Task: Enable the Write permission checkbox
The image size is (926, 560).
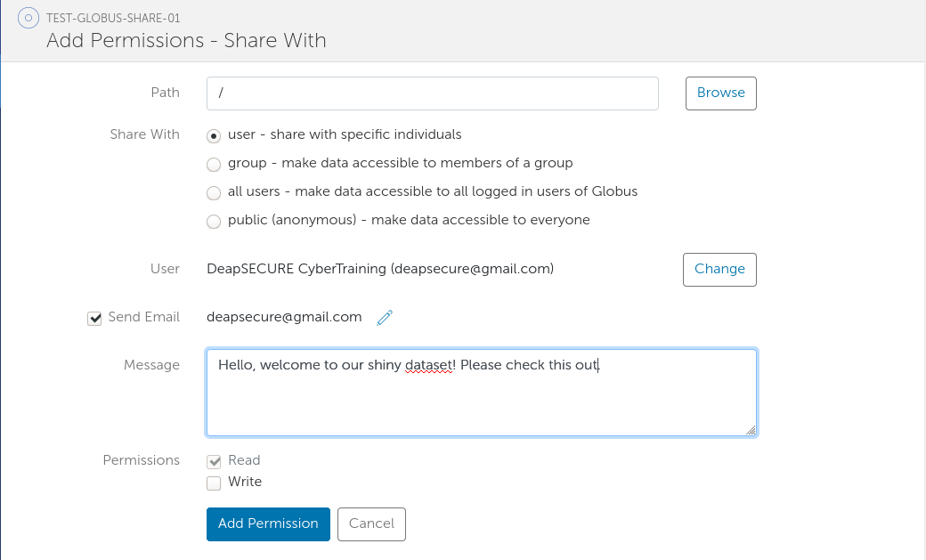Action: pyautogui.click(x=214, y=483)
